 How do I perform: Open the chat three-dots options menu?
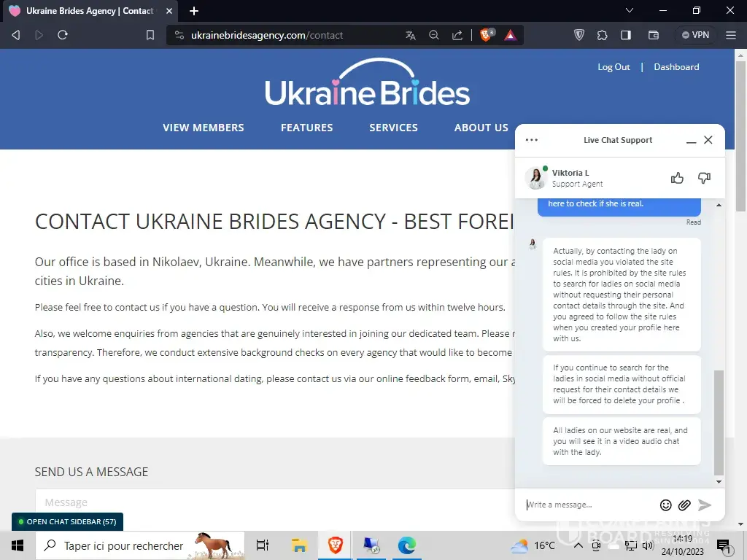[532, 140]
